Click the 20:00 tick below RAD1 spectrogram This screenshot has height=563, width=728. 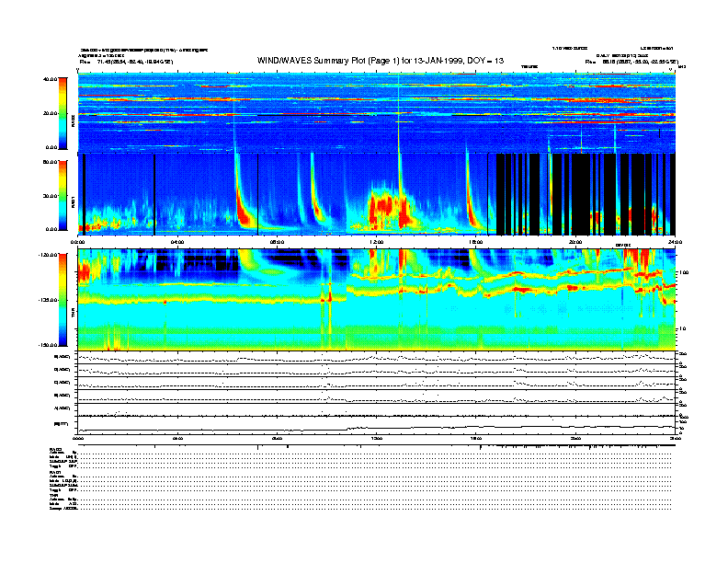click(x=575, y=242)
